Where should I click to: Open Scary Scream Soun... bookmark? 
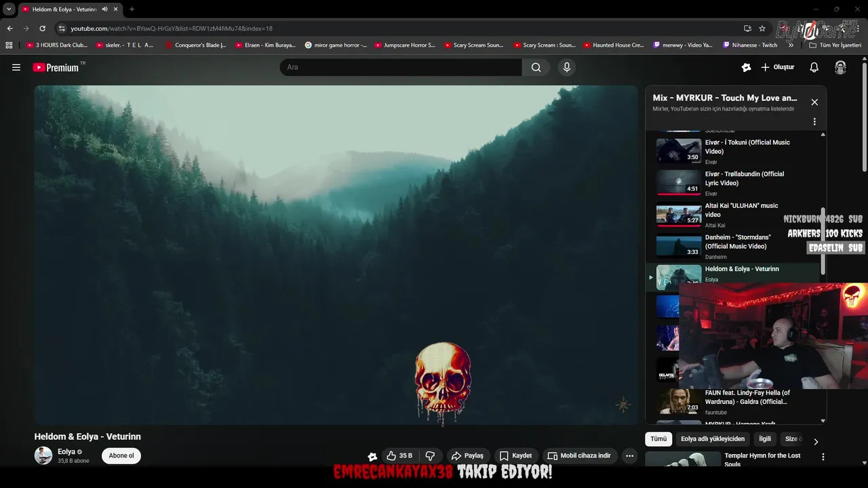tap(474, 45)
